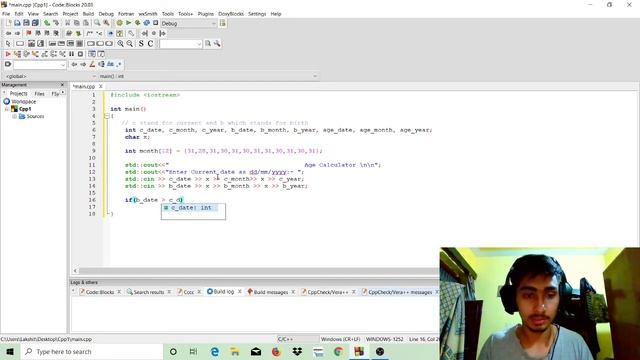Open the Help menu

point(276,14)
